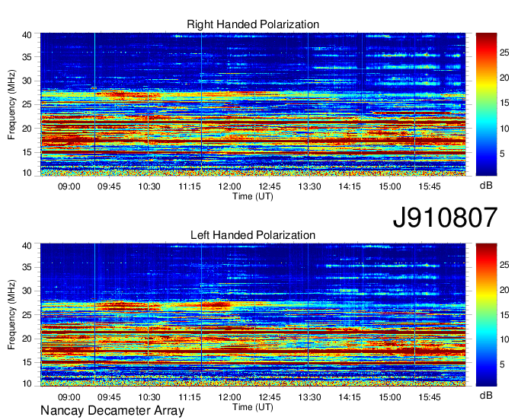
Task: Click the bottom spectrogram's left-handed polarization image
Action: click(253, 315)
